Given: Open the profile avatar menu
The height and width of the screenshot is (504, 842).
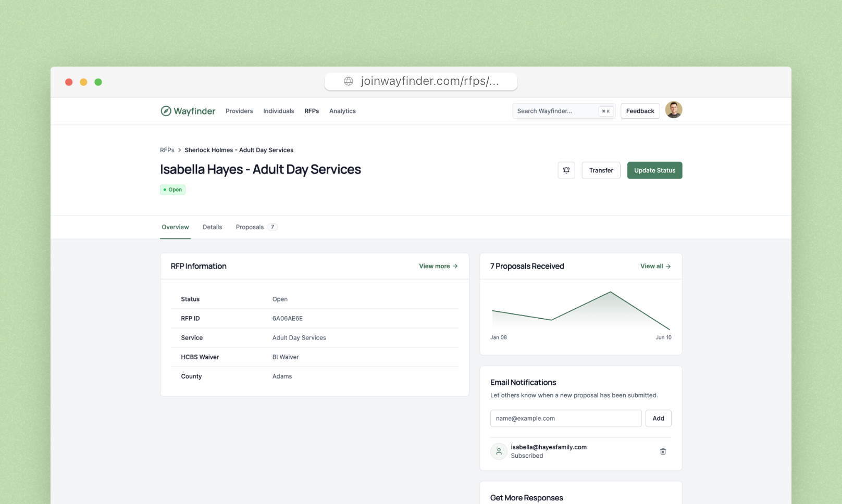Looking at the screenshot, I should pos(674,110).
